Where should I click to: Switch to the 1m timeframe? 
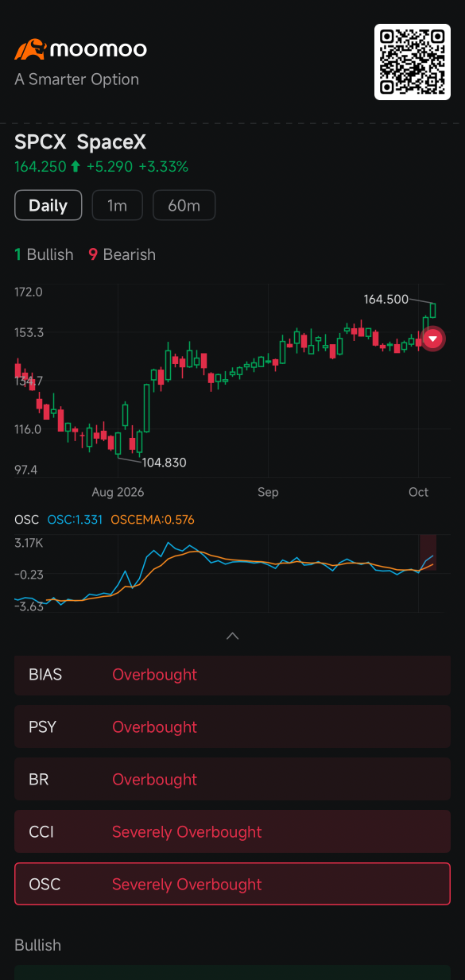(x=117, y=205)
